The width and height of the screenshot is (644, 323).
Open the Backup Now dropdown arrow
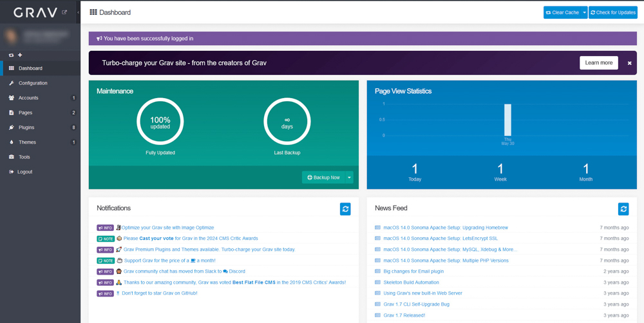pyautogui.click(x=349, y=177)
